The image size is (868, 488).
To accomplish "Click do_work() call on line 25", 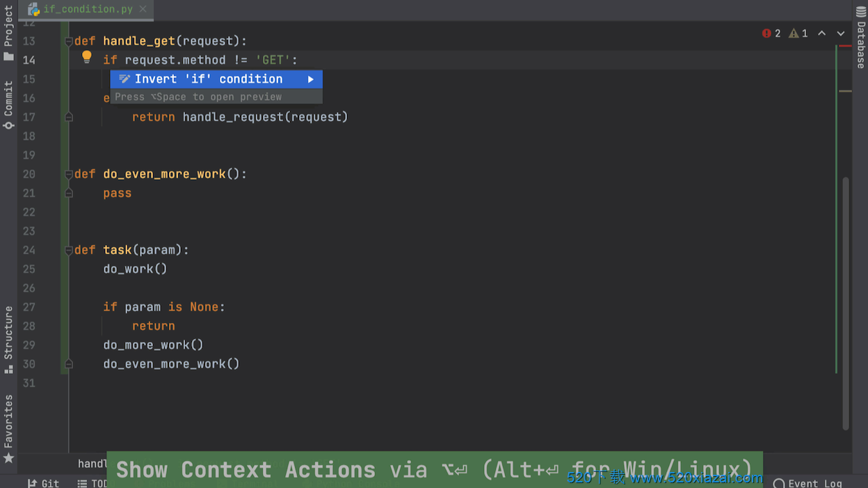I will (x=136, y=269).
